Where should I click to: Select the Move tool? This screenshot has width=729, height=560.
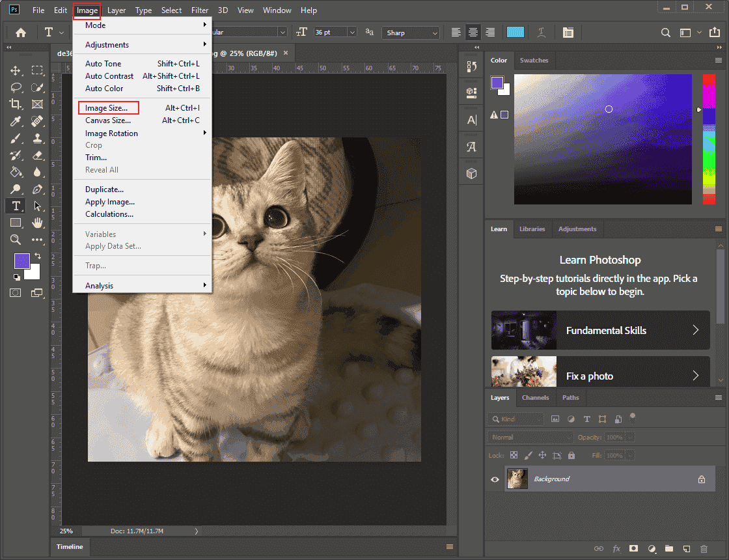[x=14, y=70]
